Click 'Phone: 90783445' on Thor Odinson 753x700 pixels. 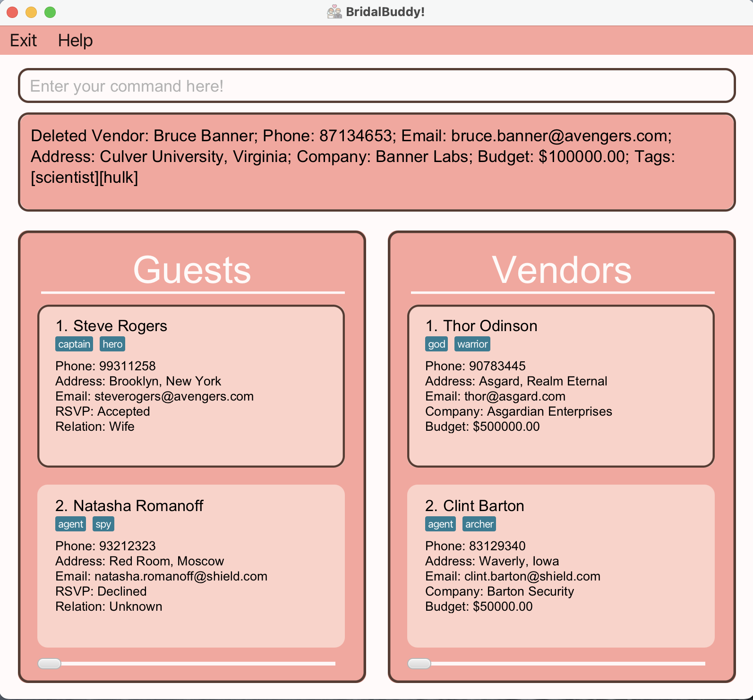point(475,366)
